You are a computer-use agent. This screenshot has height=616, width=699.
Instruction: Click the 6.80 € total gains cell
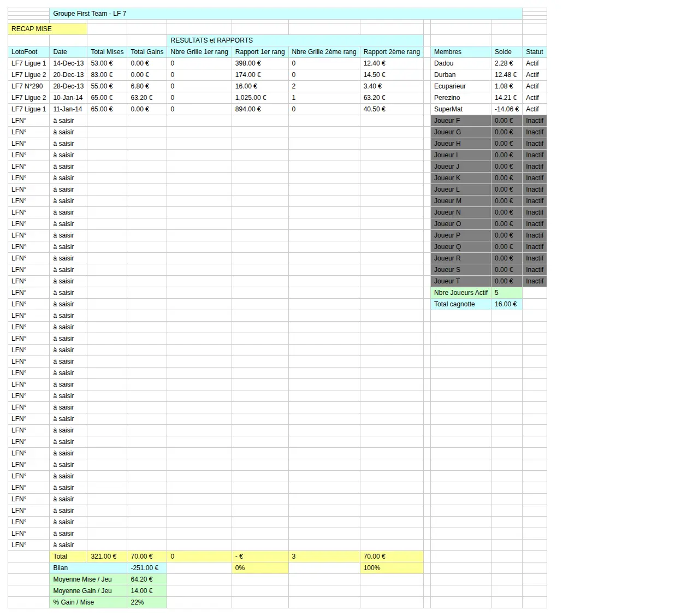click(x=147, y=86)
